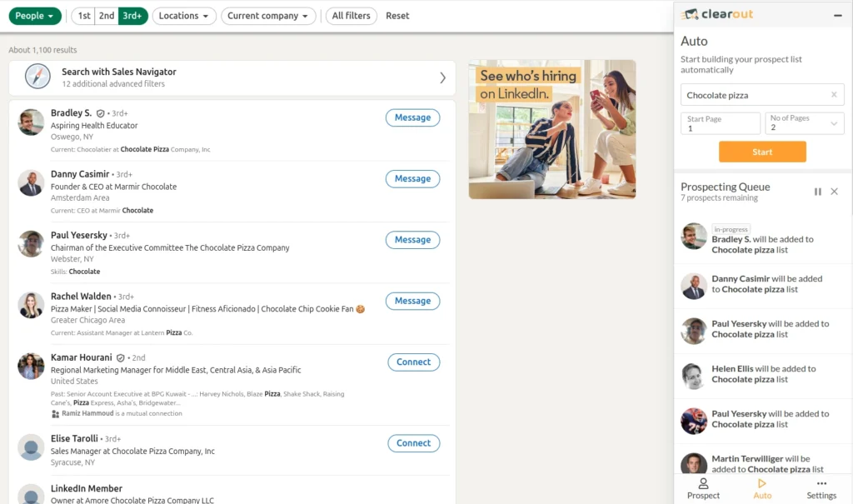Click the "7 prospects remaining" text

coord(719,198)
